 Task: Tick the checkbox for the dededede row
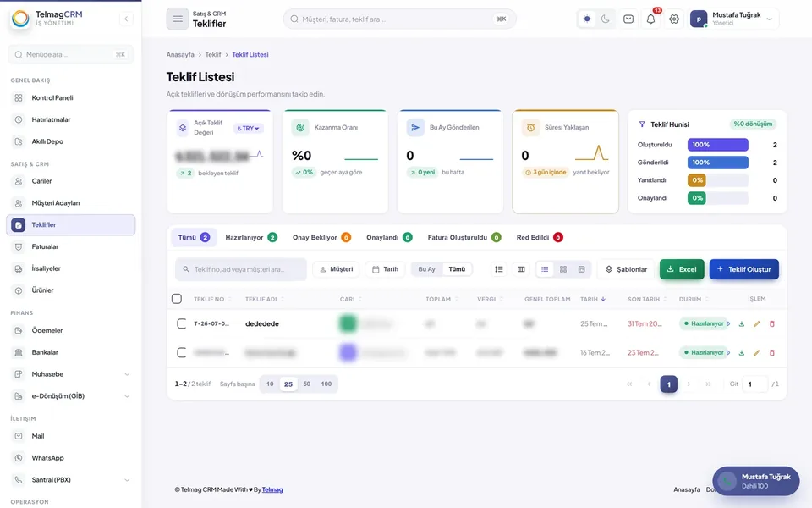coord(181,323)
